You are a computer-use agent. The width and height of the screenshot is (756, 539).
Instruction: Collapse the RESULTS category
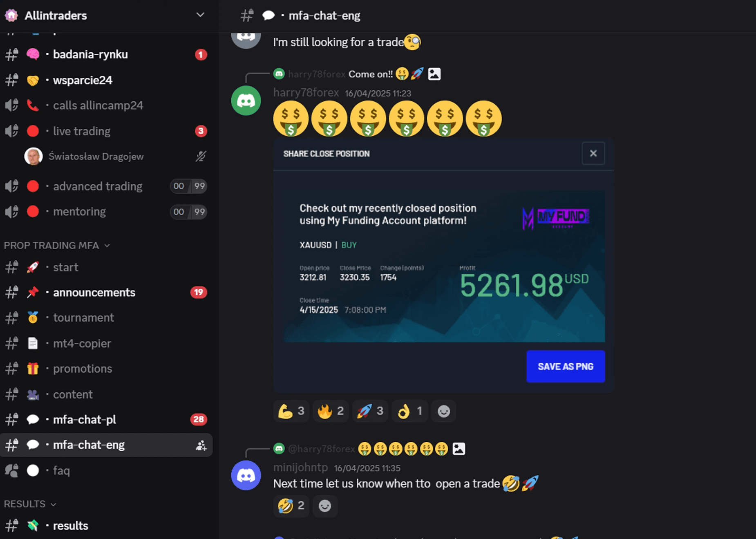coord(30,504)
